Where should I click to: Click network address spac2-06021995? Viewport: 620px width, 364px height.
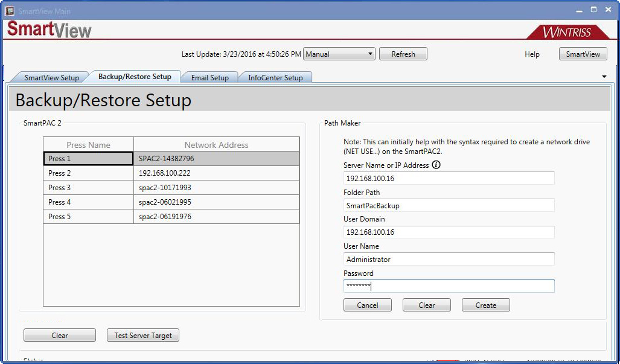click(x=216, y=202)
